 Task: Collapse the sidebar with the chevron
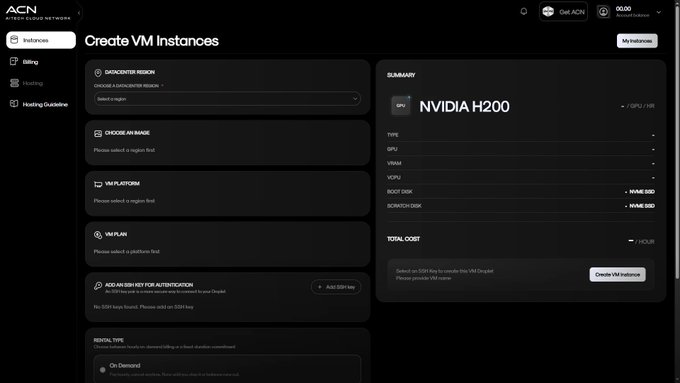78,13
